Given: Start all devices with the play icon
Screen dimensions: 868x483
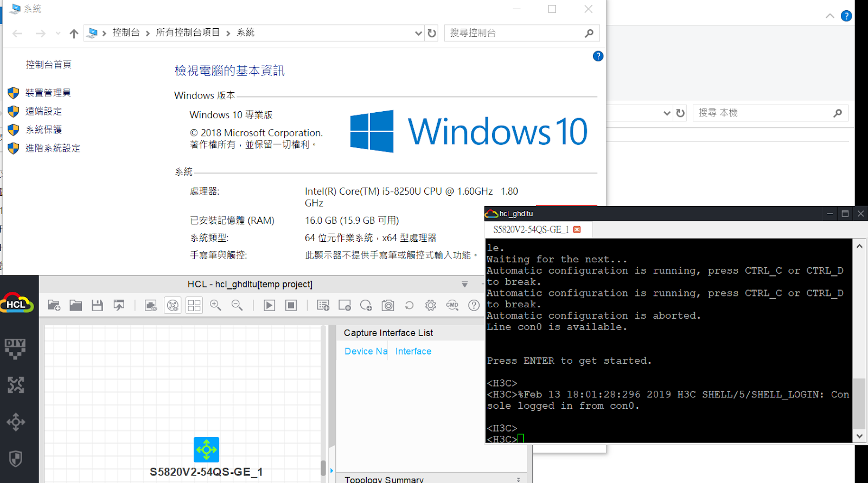Looking at the screenshot, I should 269,305.
